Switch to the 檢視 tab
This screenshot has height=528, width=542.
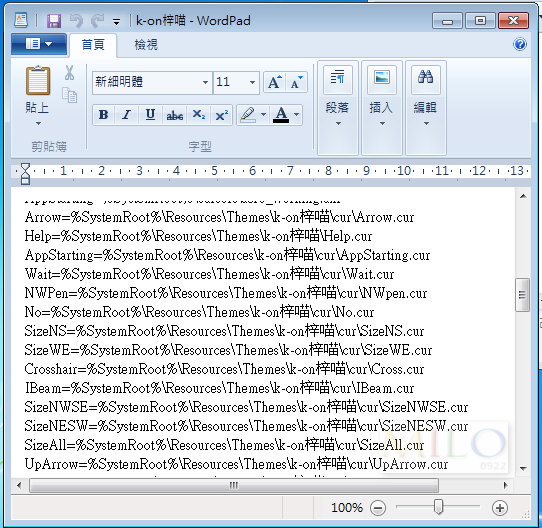click(146, 45)
